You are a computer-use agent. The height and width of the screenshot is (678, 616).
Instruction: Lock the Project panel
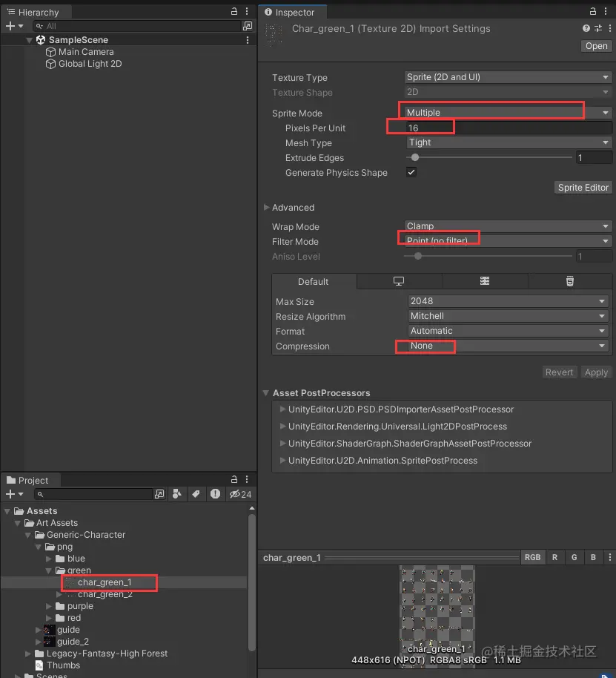pyautogui.click(x=234, y=479)
